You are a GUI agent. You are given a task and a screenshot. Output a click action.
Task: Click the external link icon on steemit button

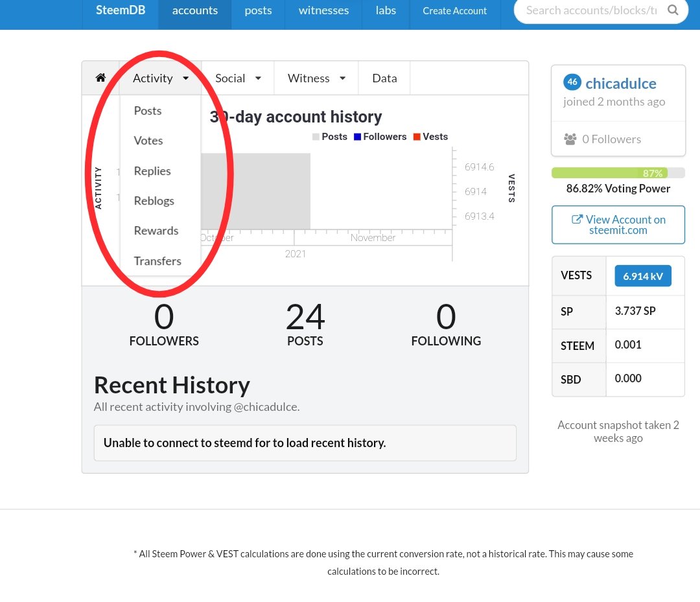coord(577,219)
